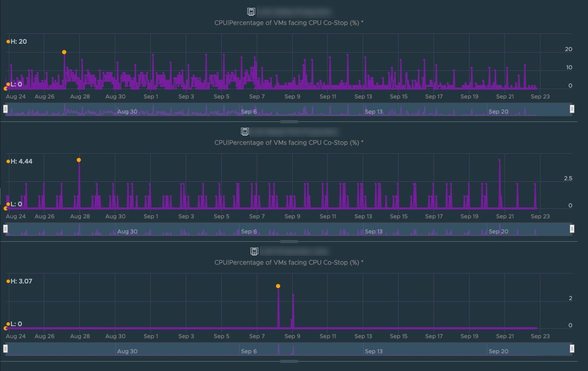Click the top chart's CPU Co-Stop metric title

click(289, 23)
